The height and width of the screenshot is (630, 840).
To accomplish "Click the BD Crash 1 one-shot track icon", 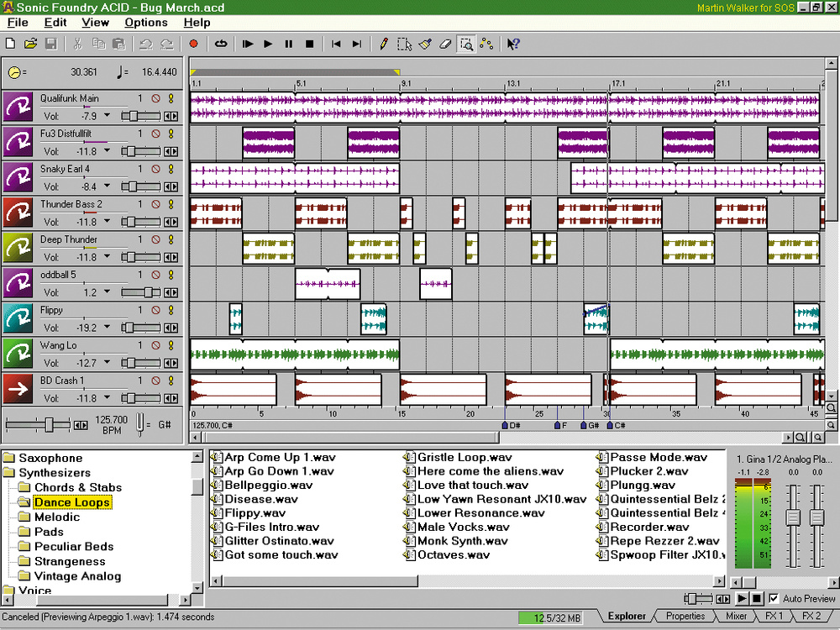I will point(18,389).
